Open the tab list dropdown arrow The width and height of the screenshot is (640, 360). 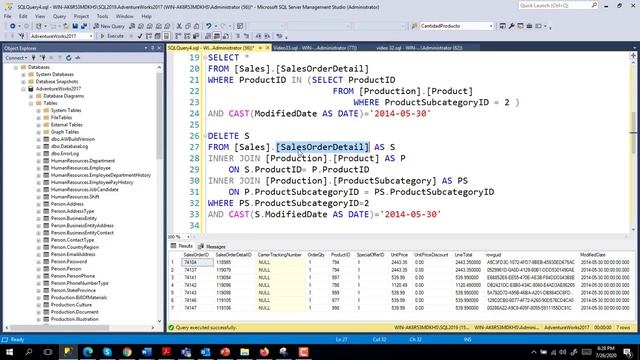pyautogui.click(x=634, y=48)
